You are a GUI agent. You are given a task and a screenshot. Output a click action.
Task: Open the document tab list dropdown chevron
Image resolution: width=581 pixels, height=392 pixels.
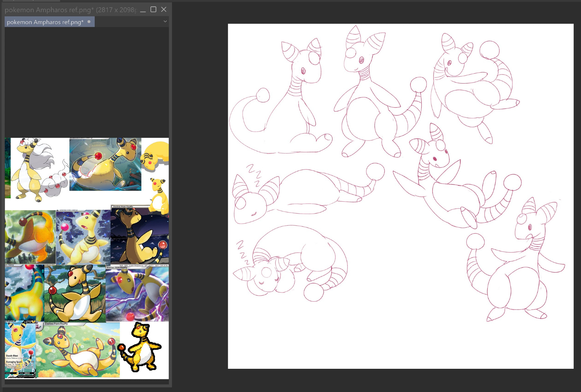click(x=165, y=21)
